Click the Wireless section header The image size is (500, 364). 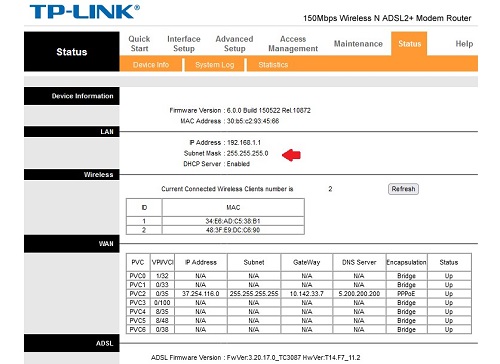[x=72, y=174]
